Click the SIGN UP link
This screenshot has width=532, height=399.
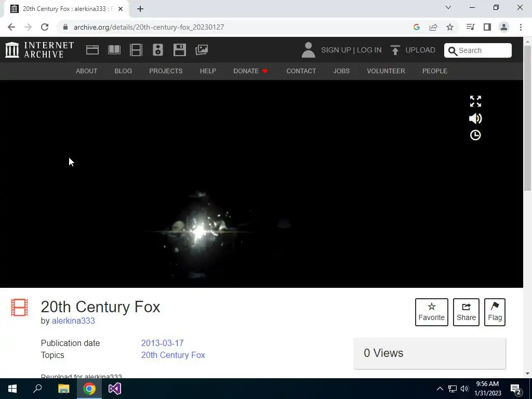336,50
